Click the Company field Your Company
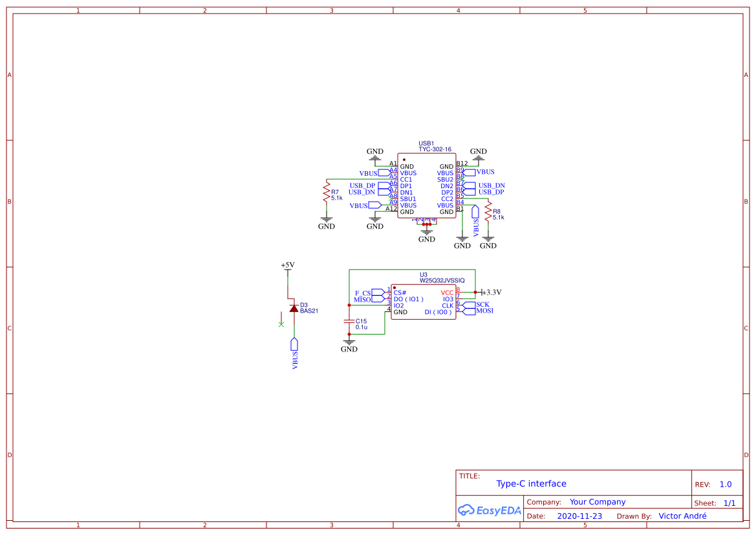 pos(597,501)
